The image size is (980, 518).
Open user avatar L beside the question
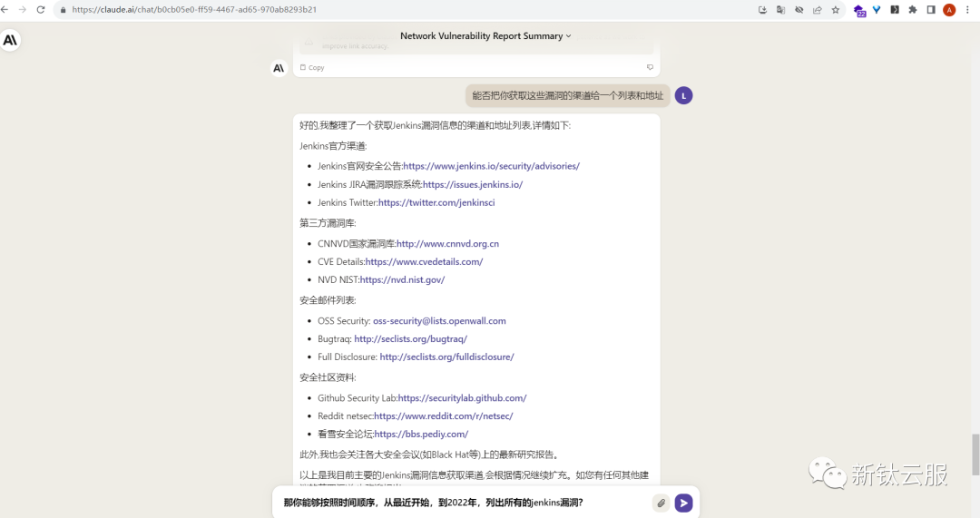click(x=684, y=95)
